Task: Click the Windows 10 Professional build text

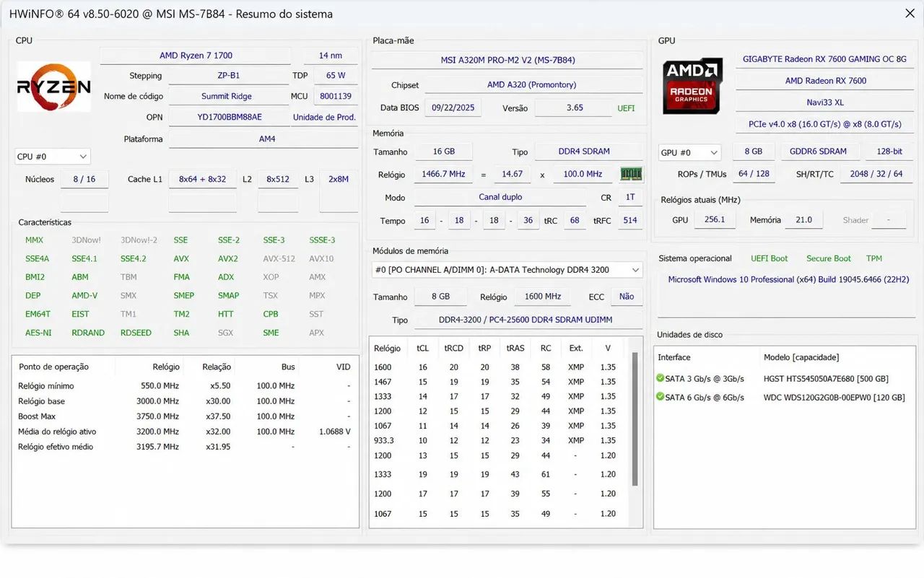Action: (788, 279)
